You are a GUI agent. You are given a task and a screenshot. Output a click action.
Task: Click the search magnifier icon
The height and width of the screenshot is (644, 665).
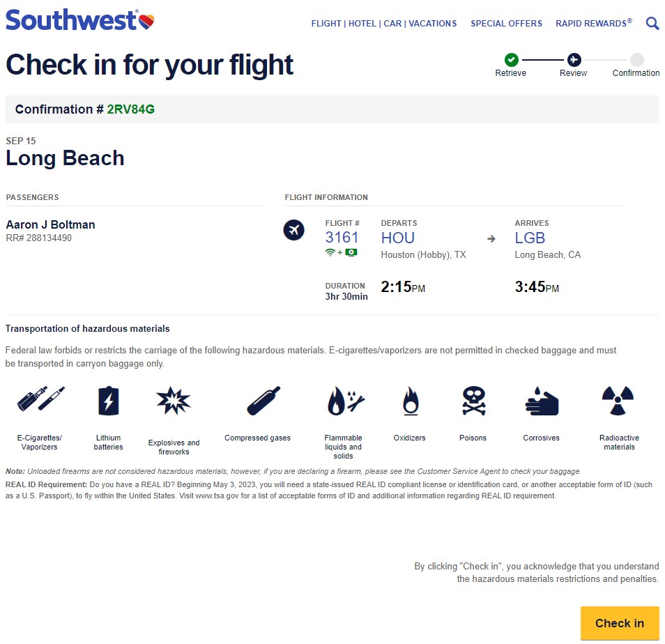tap(652, 23)
